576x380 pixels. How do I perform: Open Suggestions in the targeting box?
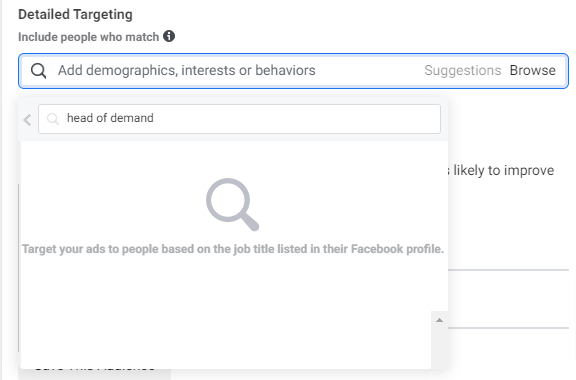[x=462, y=70]
